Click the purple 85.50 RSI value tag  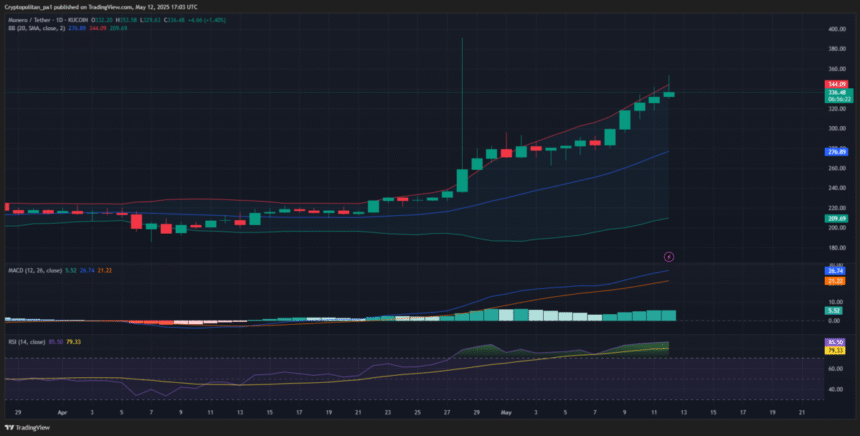835,342
